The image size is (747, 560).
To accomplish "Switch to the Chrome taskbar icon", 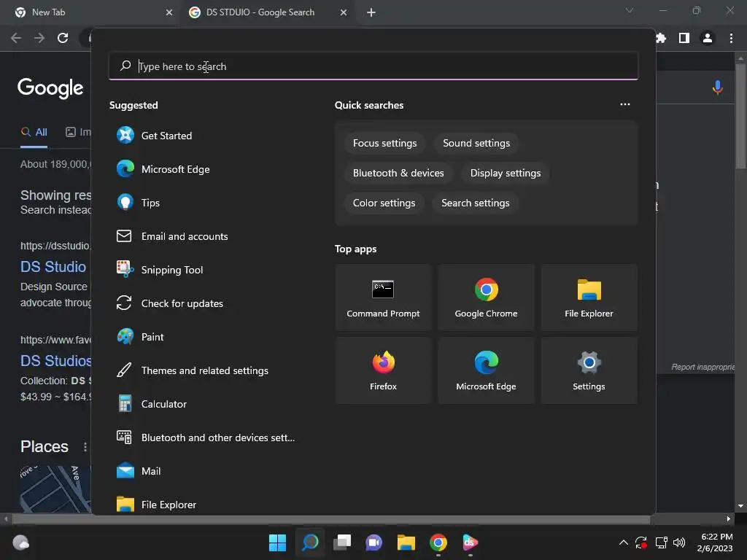I will point(438,542).
